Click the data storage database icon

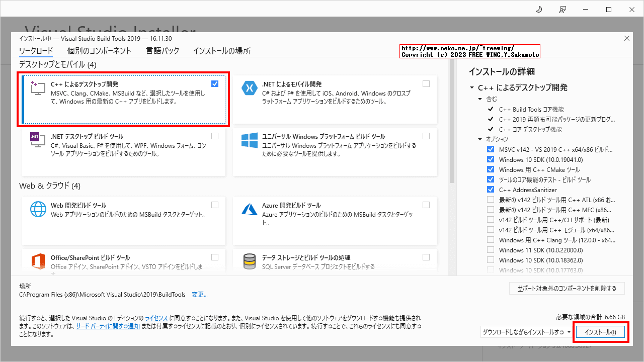coord(250,262)
